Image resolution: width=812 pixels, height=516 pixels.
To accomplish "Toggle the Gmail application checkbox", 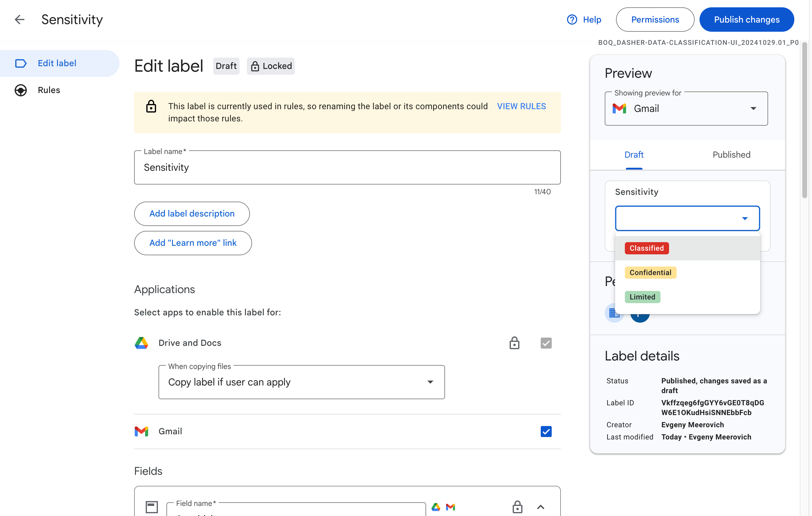I will click(x=546, y=431).
